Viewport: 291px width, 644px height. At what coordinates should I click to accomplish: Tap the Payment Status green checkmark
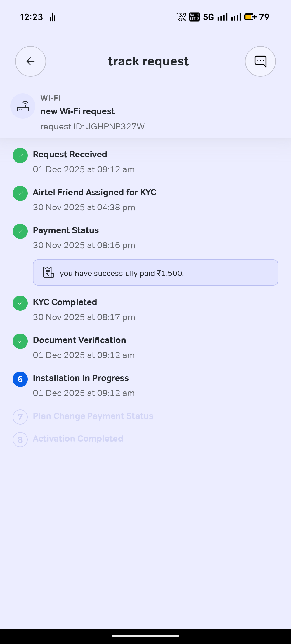point(20,231)
